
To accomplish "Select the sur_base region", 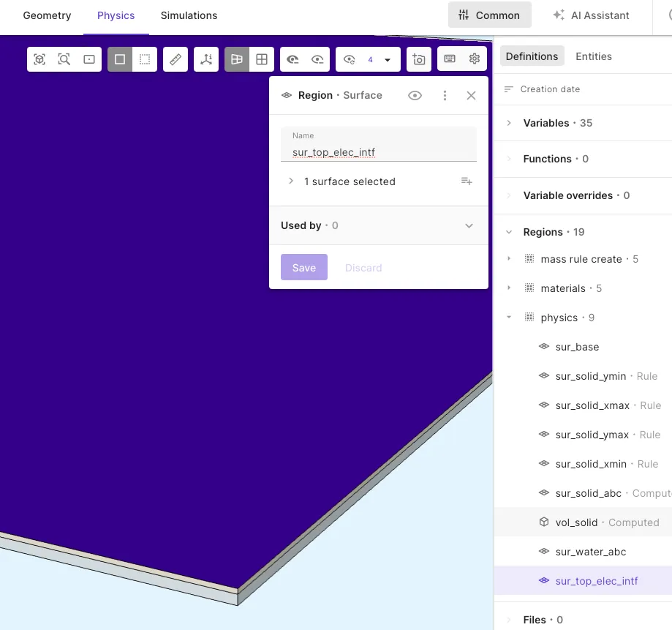I will click(x=583, y=347).
